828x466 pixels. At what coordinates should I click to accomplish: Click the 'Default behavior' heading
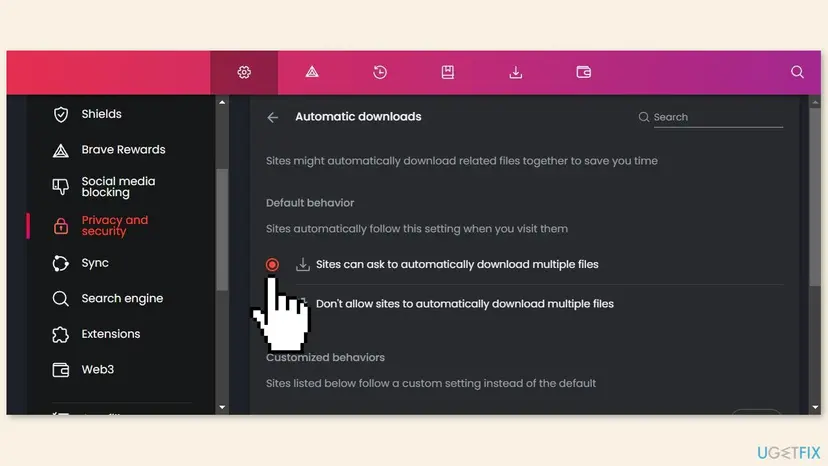point(310,203)
